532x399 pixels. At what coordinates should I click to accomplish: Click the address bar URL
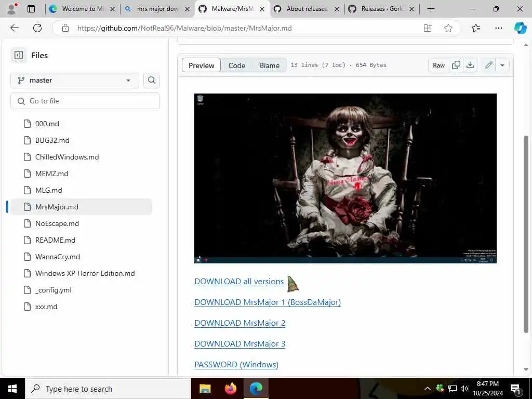click(x=184, y=28)
